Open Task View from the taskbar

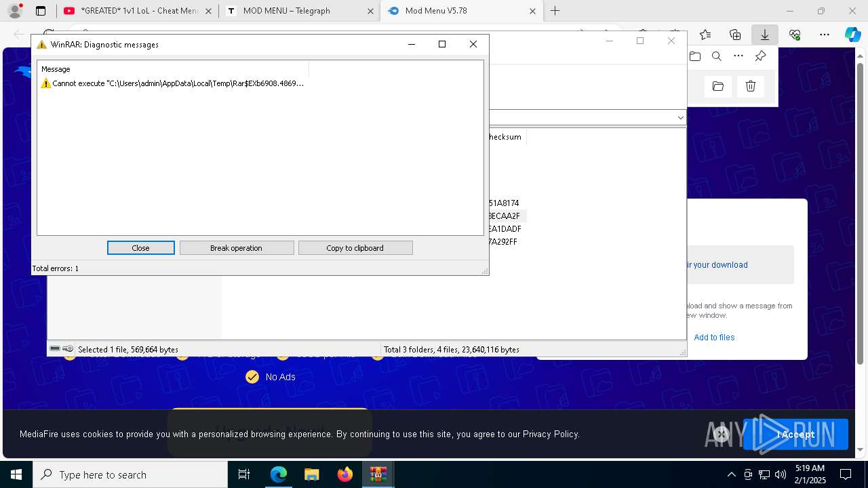(x=244, y=474)
